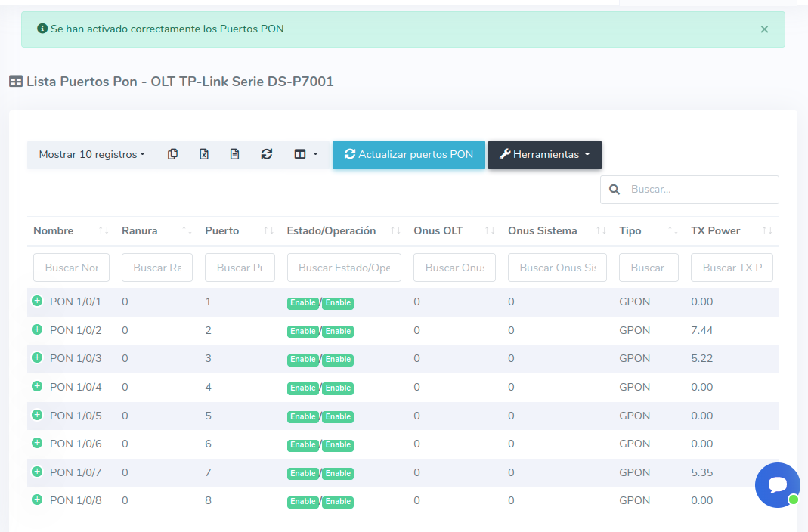Click the CSV file export icon
This screenshot has width=808, height=532.
click(234, 154)
